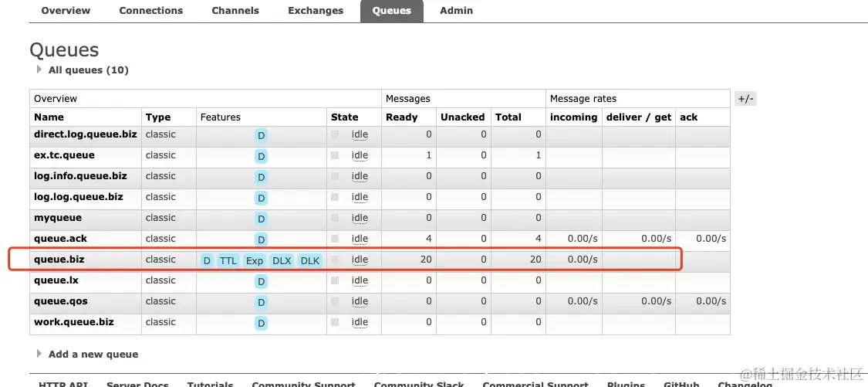Sort by incoming message rate
This screenshot has height=387, width=868.
coord(573,117)
